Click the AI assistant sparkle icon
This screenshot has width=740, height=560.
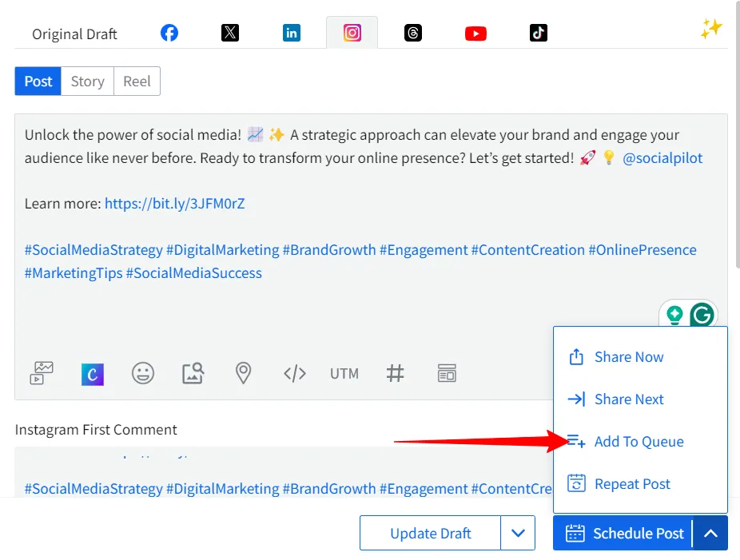(710, 30)
